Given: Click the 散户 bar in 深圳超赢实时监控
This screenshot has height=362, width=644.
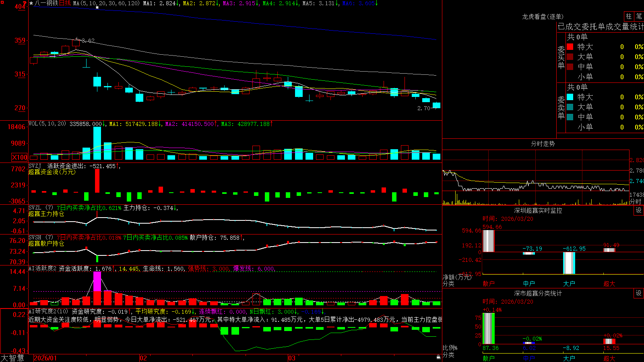Looking at the screenshot, I should (489, 241).
